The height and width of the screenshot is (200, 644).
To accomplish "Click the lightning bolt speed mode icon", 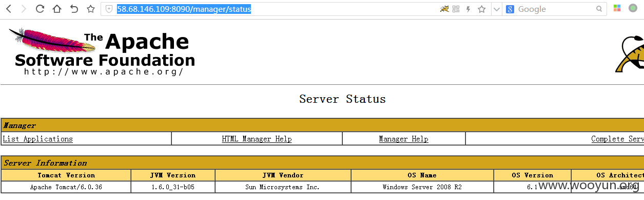I will pyautogui.click(x=469, y=9).
